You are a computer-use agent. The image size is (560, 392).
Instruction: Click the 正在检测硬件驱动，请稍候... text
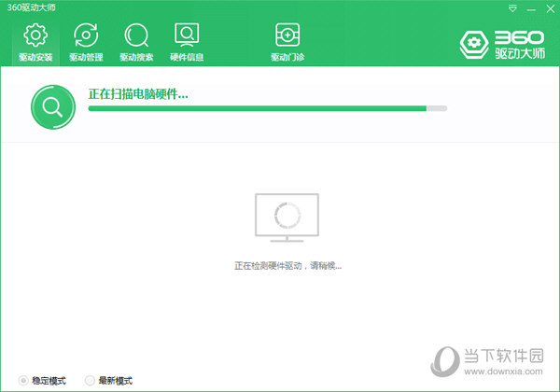(287, 266)
